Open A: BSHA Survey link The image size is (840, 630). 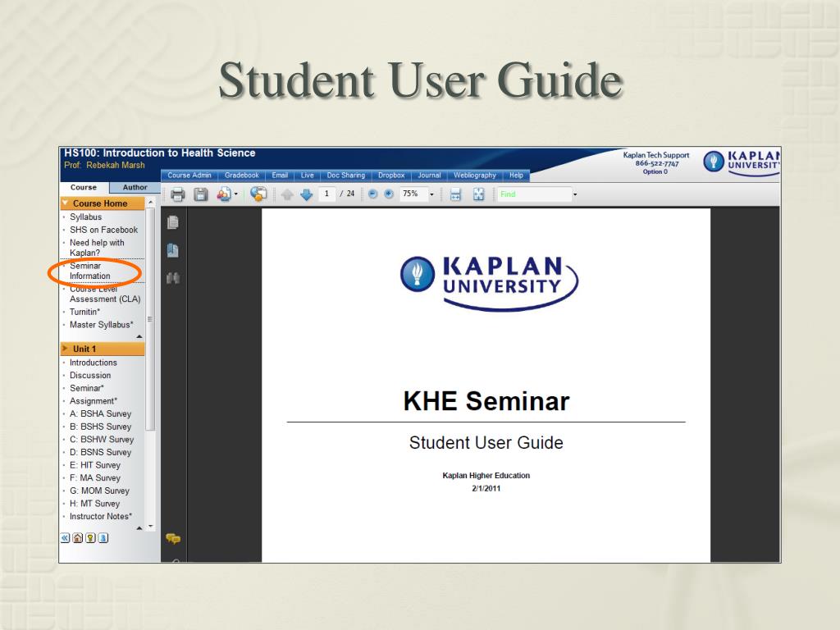click(100, 414)
